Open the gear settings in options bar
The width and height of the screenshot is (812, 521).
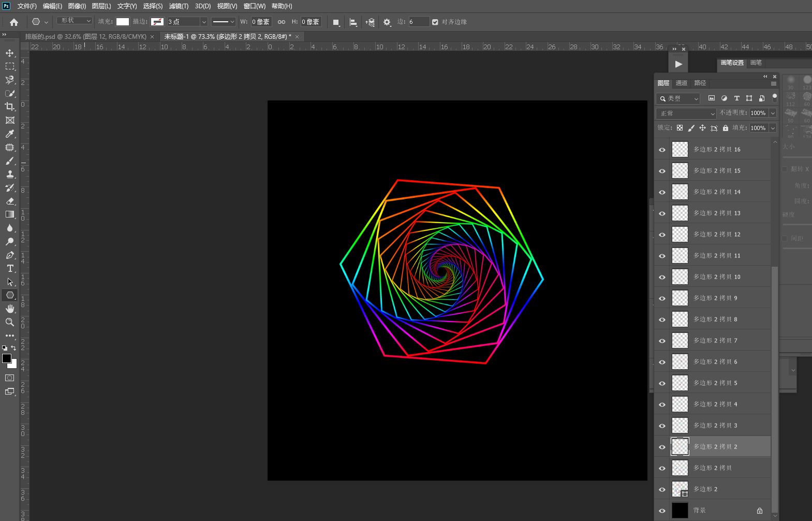[x=387, y=22]
